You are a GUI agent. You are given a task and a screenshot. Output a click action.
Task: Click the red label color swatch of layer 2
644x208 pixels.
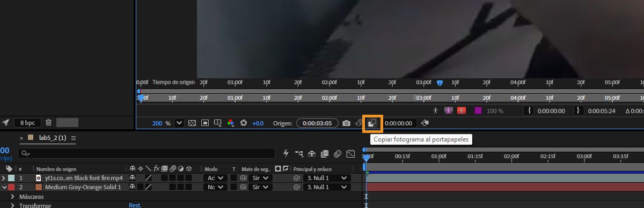(11, 187)
